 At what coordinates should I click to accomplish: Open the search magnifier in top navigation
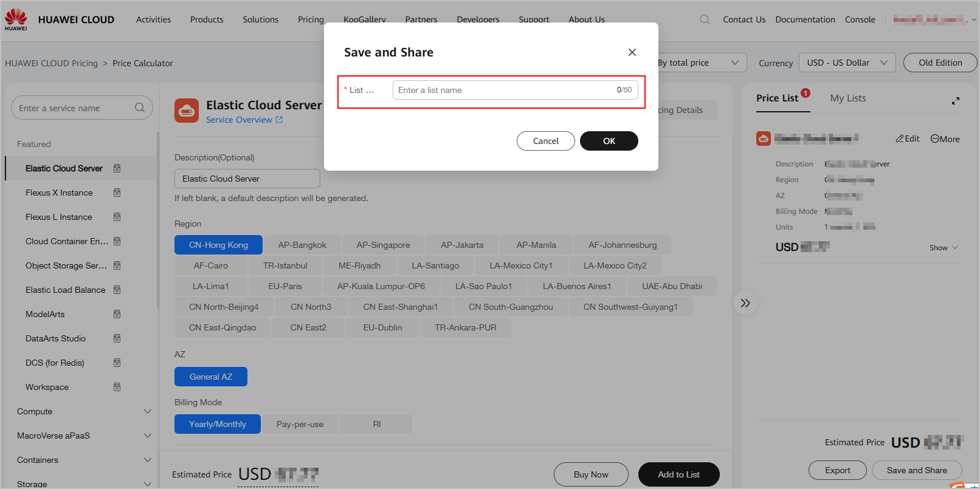coord(705,19)
